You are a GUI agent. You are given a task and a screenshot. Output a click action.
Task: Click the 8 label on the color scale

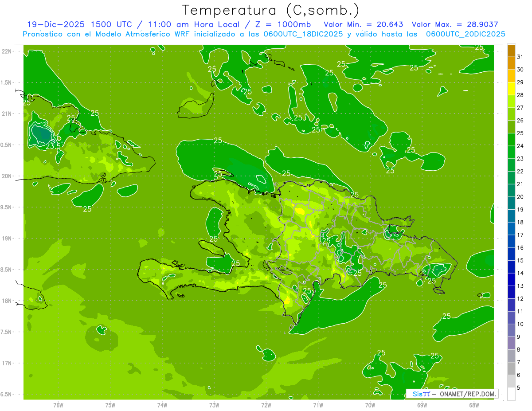click(519, 350)
